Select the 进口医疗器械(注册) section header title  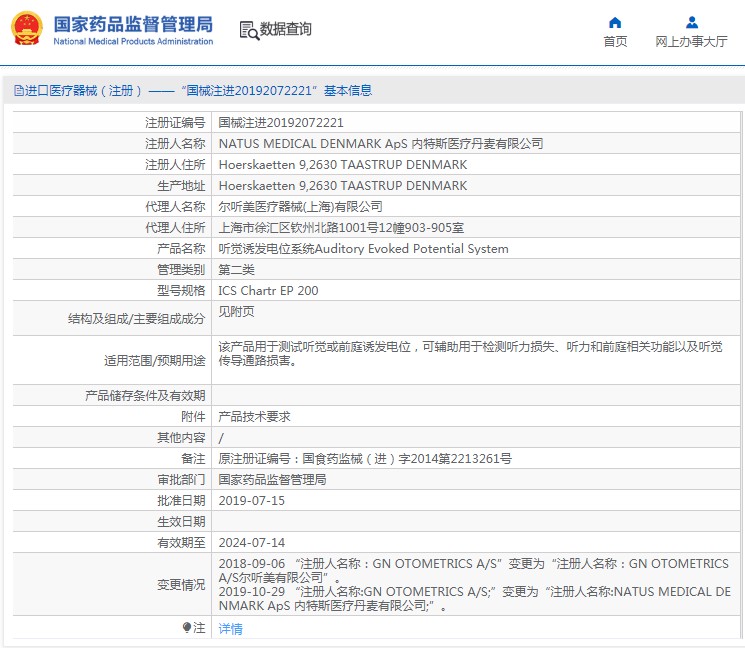coord(84,91)
